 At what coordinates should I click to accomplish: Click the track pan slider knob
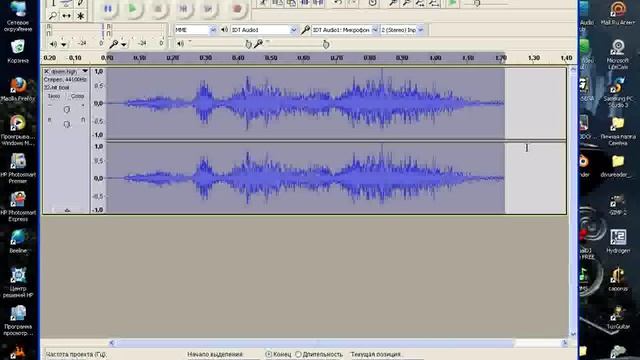coord(67,124)
